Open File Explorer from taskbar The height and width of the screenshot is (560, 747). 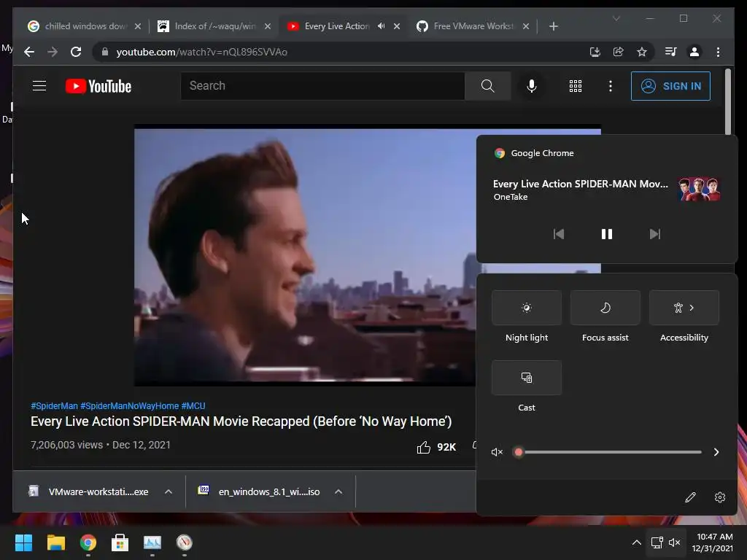(55, 542)
